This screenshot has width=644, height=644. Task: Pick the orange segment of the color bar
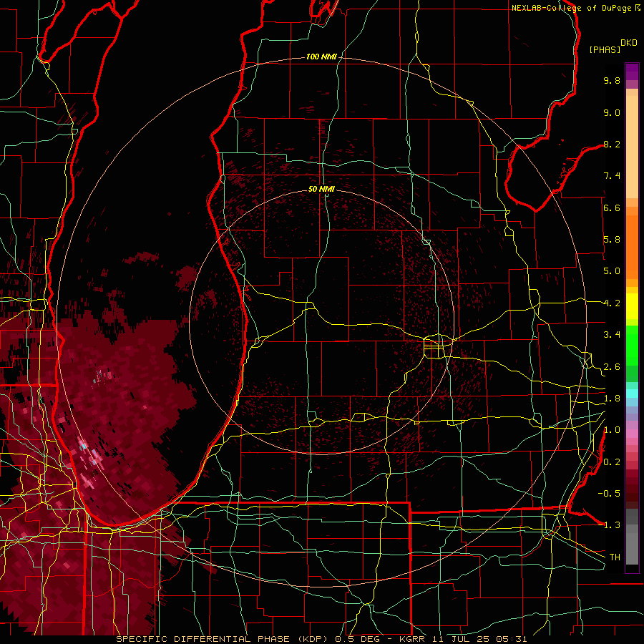coord(632,243)
